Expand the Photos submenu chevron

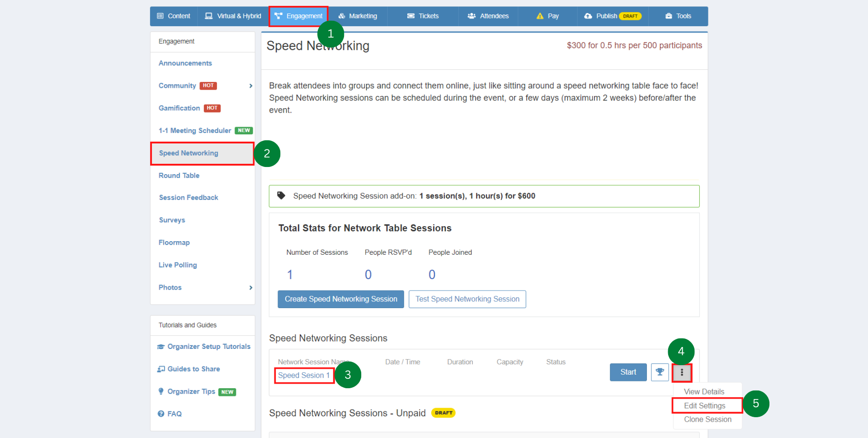coord(250,287)
